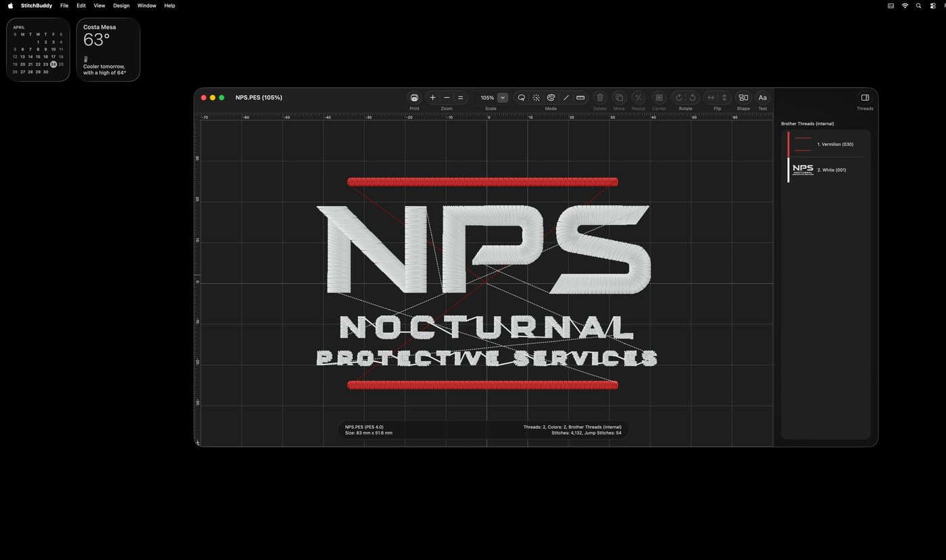Select the ruler measure mode
Viewport: 946px width, 560px height.
580,98
